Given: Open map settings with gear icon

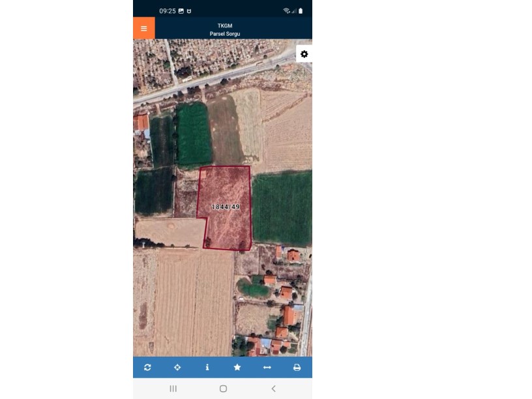Looking at the screenshot, I should click(304, 54).
